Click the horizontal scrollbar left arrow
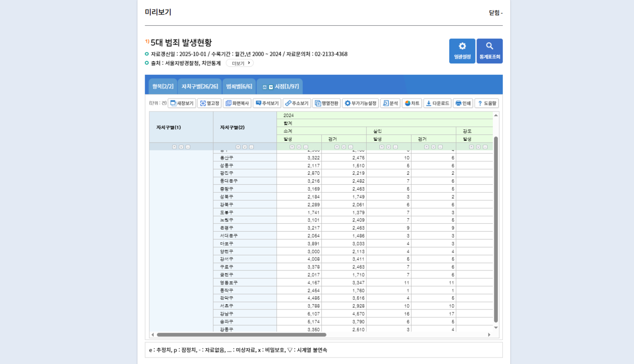 pos(153,335)
